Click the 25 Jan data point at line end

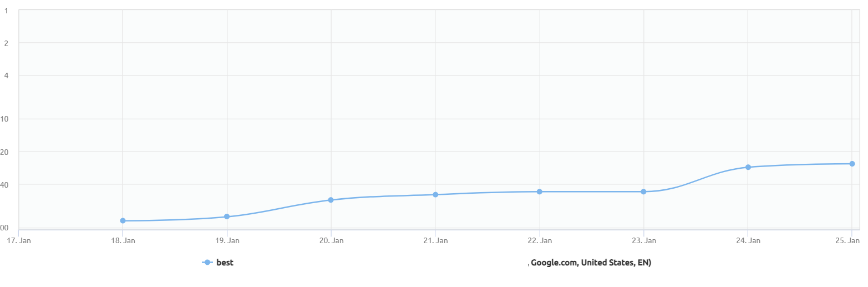pos(852,164)
